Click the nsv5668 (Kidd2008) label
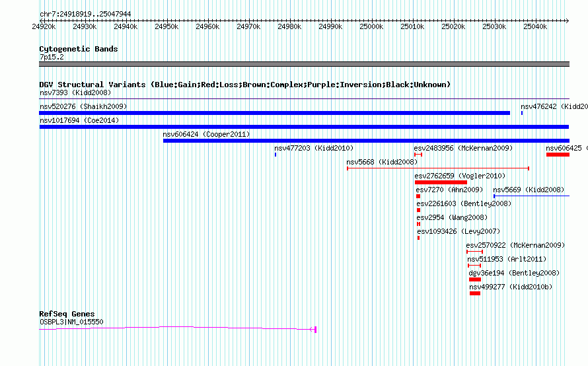The width and height of the screenshot is (588, 366). pos(382,162)
